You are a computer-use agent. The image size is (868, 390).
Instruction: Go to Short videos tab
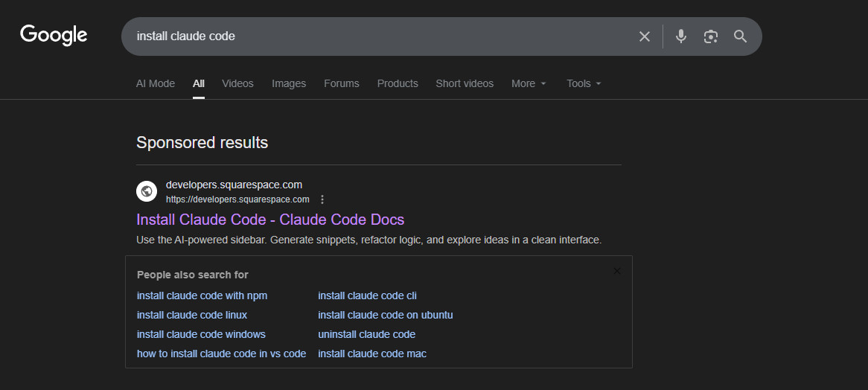465,83
